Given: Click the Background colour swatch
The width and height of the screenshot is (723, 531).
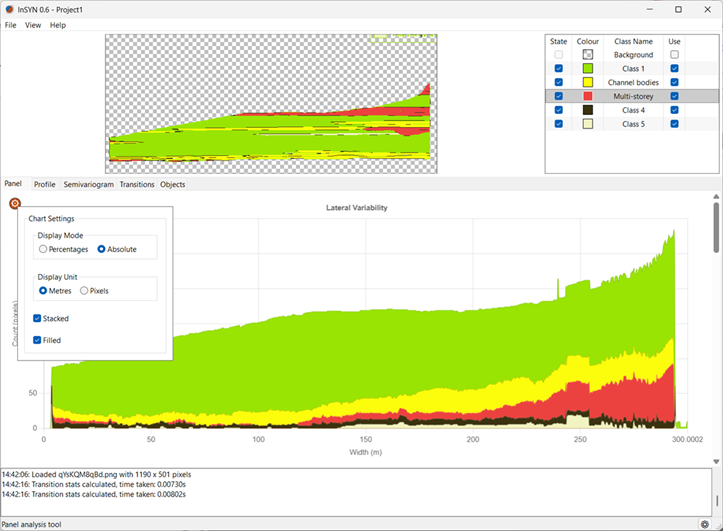Looking at the screenshot, I should click(x=588, y=55).
